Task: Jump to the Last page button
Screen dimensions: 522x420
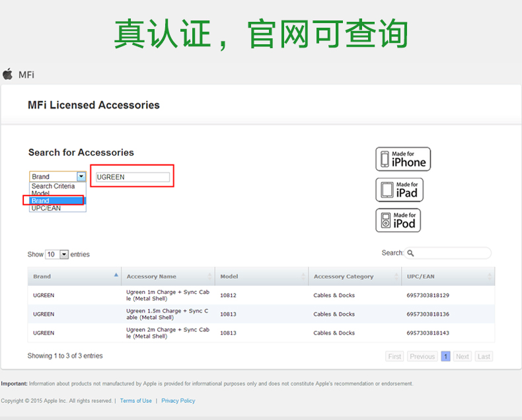Action: tap(484, 357)
